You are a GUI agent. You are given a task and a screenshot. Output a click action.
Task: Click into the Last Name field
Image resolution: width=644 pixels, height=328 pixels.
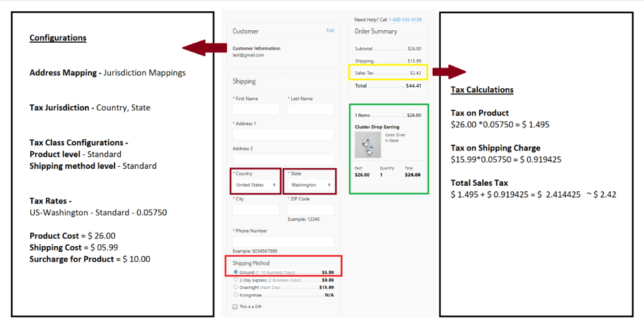tap(311, 110)
